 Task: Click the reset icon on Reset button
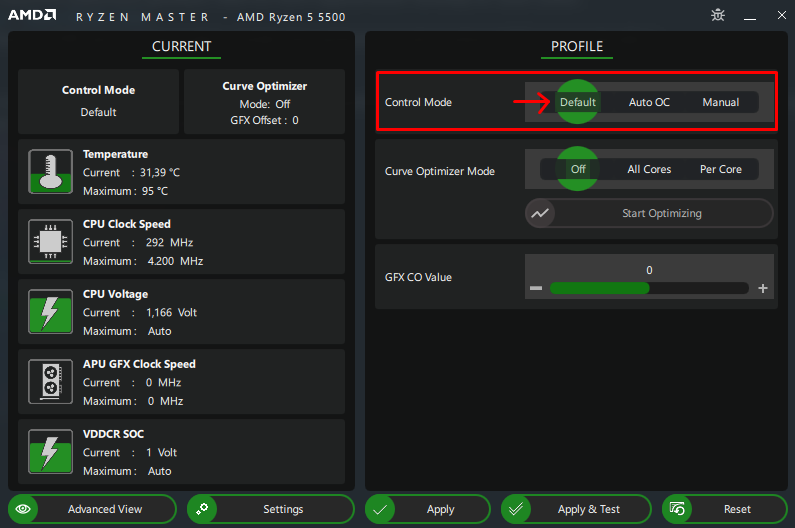click(677, 509)
